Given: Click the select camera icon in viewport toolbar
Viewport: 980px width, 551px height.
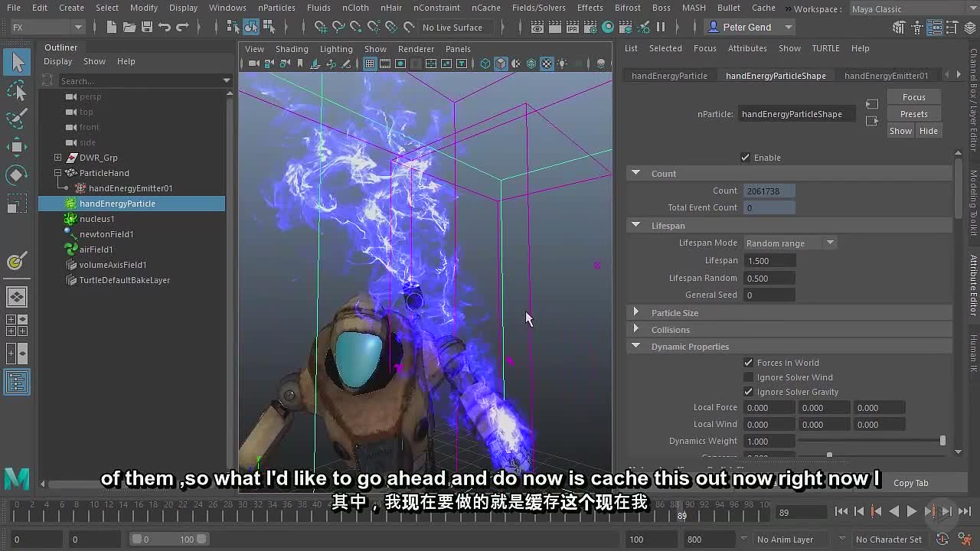Looking at the screenshot, I should pos(254,64).
